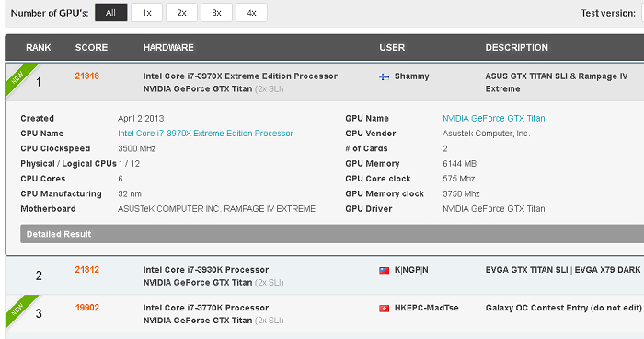Viewport: 644px width, 339px height.
Task: Filter results by 4x GPUs
Action: 251,13
